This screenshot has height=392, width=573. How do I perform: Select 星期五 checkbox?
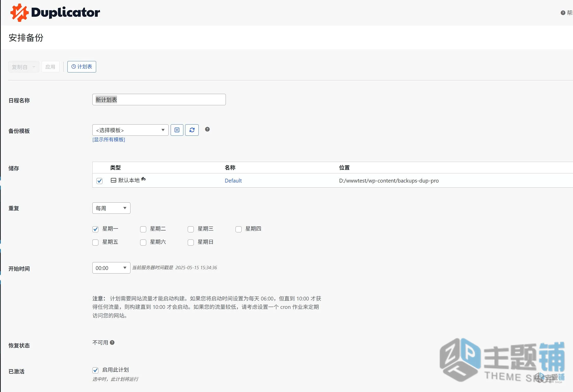pos(95,242)
